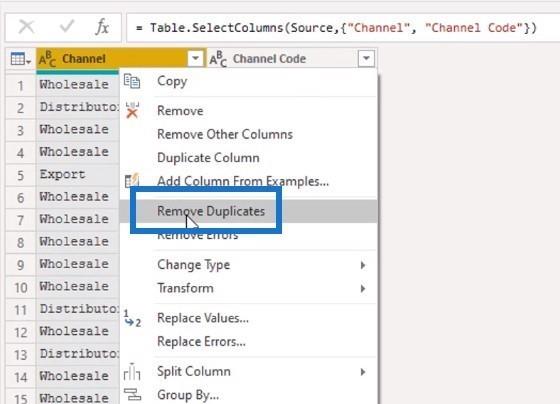Click the cancel X icon in formula bar

(x=26, y=27)
